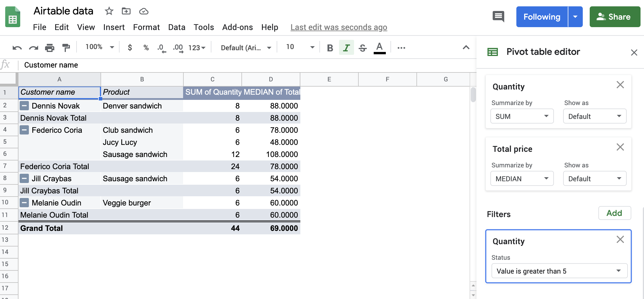This screenshot has height=299, width=644.
Task: Open the text color picker
Action: click(379, 47)
